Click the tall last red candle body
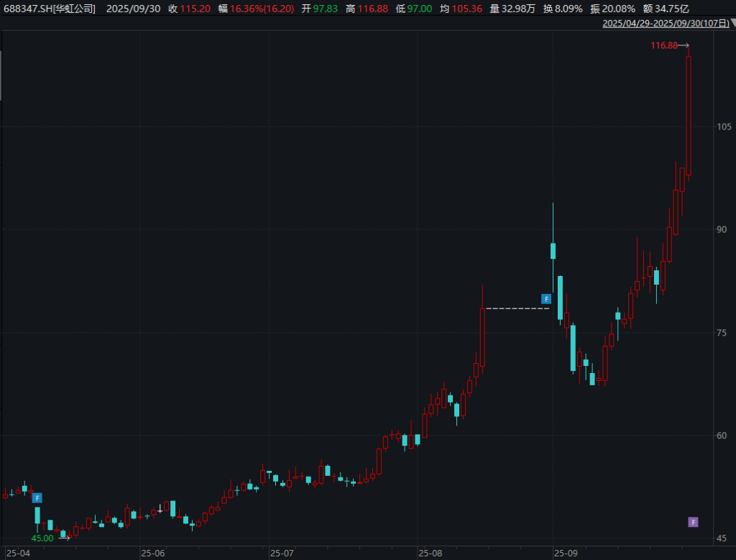The height and width of the screenshot is (560, 736). pyautogui.click(x=688, y=115)
